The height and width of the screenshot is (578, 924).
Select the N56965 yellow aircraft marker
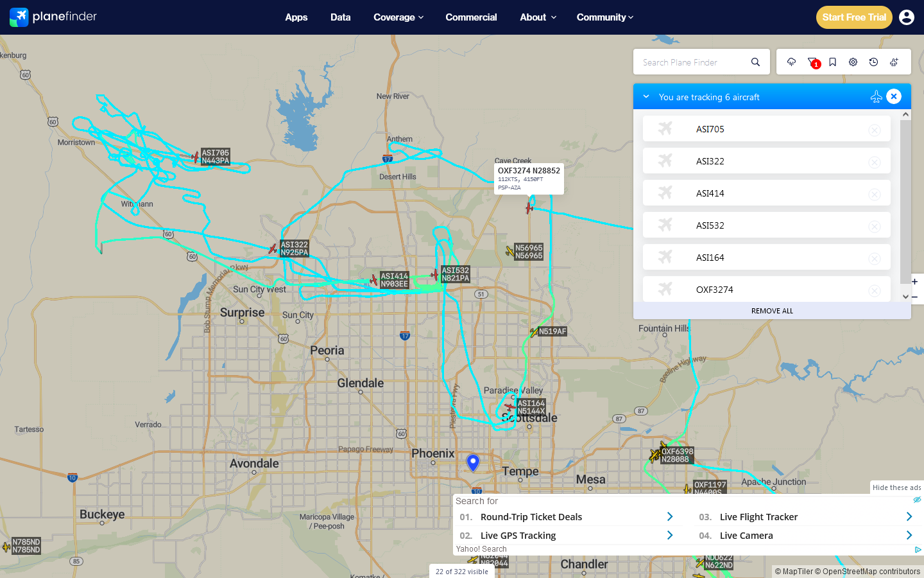pyautogui.click(x=510, y=251)
